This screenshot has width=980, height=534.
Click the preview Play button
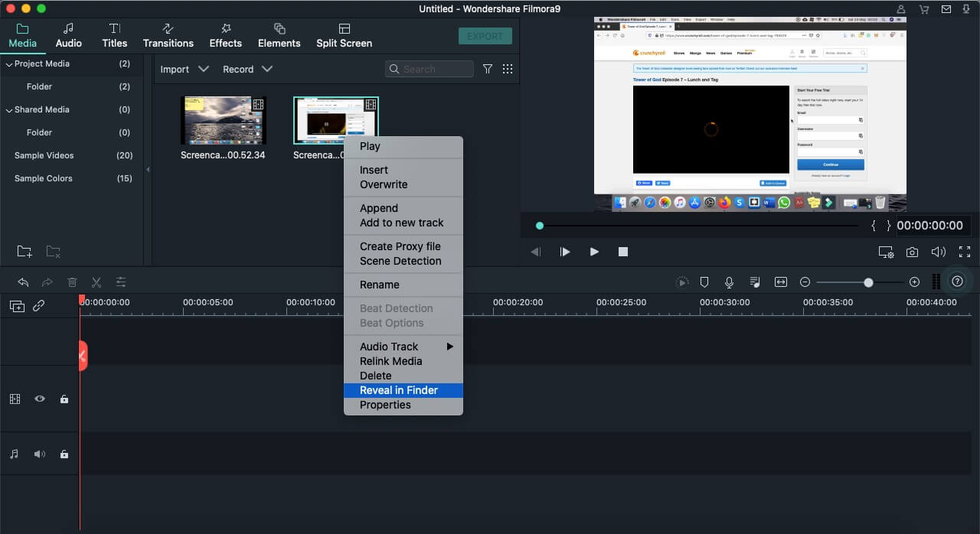[x=594, y=252]
